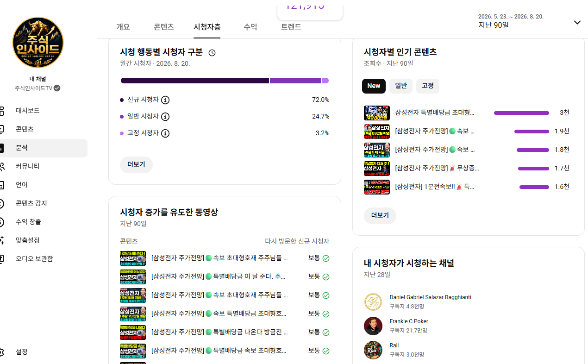The height and width of the screenshot is (364, 588).
Task: Open Daniel Gabriel Salazar Ragghianti channel avatar
Action: (373, 302)
